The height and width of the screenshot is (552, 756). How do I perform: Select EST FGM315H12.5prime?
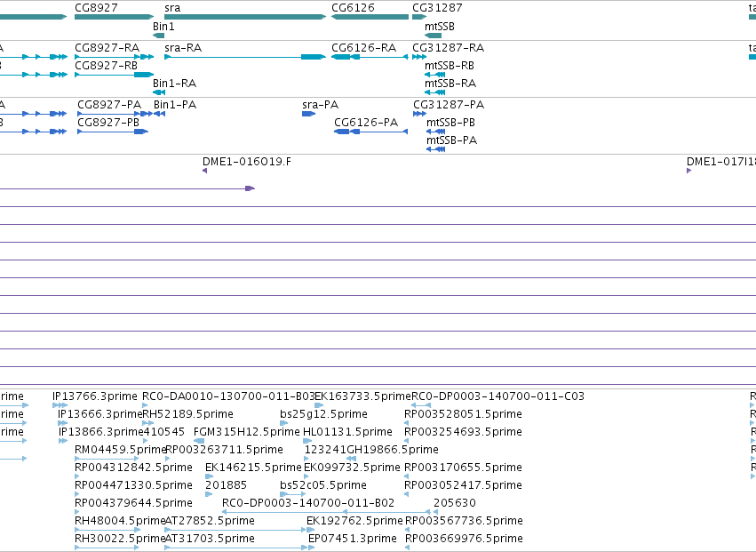(x=199, y=441)
